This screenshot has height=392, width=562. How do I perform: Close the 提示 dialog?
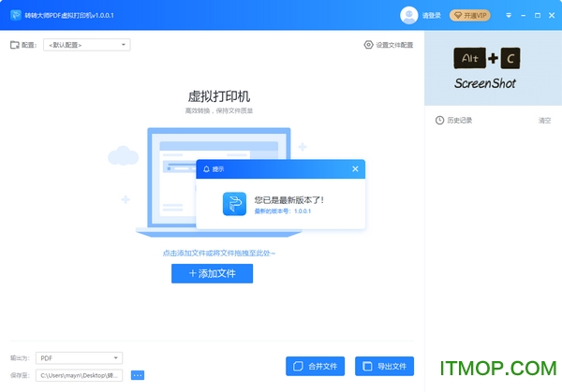pos(355,169)
